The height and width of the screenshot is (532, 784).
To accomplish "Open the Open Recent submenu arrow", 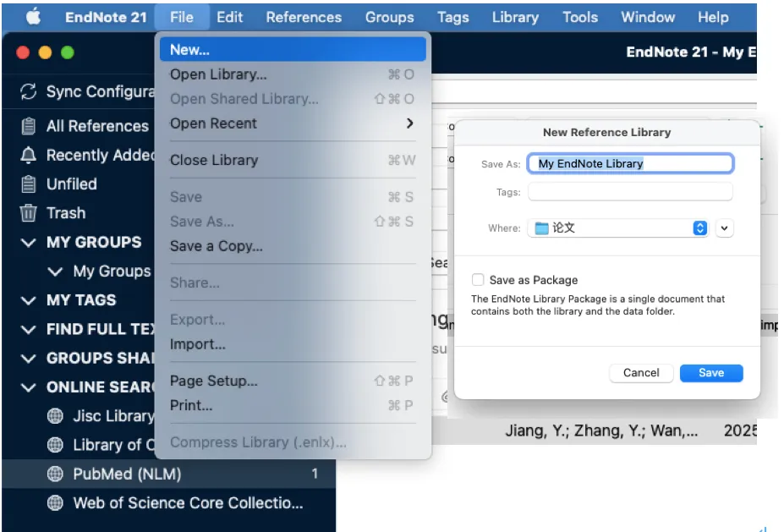I will click(x=409, y=123).
